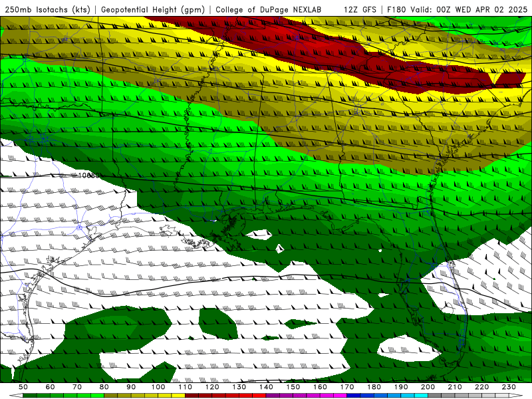The height and width of the screenshot is (399, 532).
Task: Click the 'Geopotential Height (gpm)' title text
Action: coord(153,9)
